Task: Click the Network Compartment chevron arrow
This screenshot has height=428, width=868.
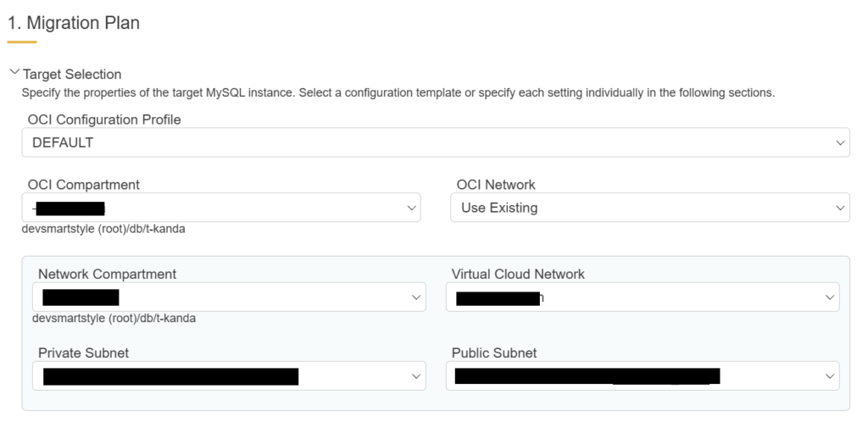Action: [x=416, y=297]
